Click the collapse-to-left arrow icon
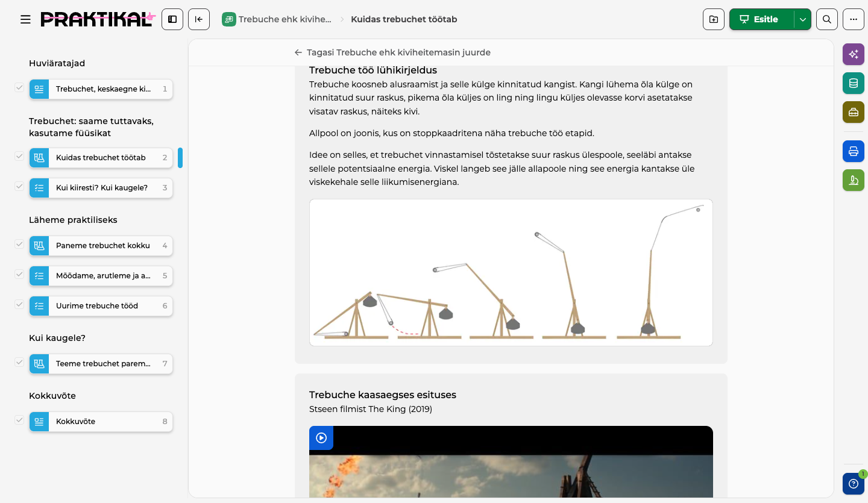 coord(199,19)
